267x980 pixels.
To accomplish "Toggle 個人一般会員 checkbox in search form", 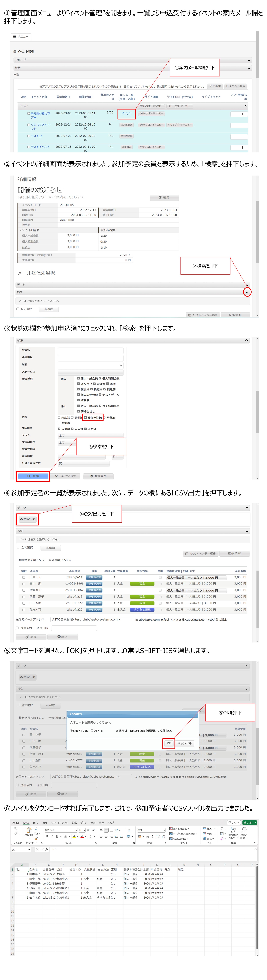I will coord(79,378).
